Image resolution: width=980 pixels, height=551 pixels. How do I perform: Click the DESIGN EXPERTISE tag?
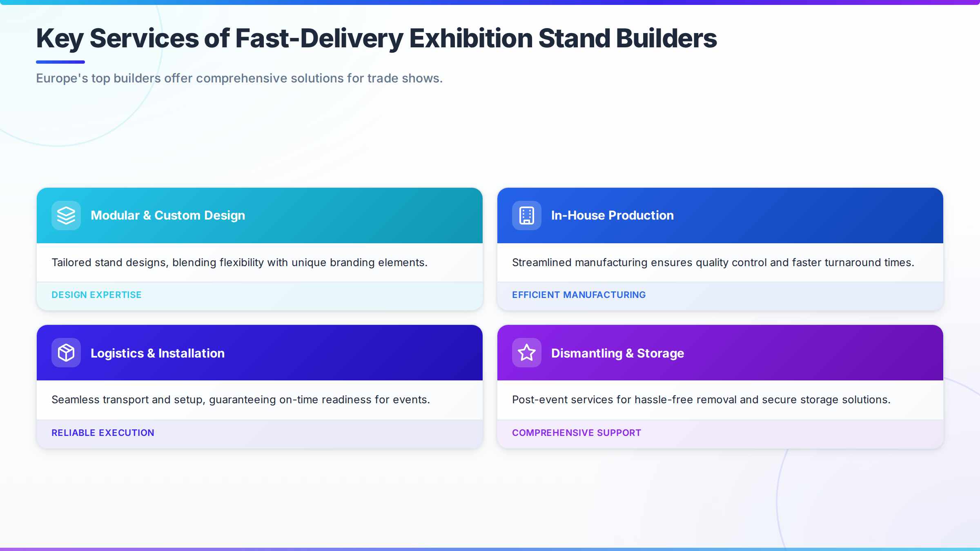[96, 295]
